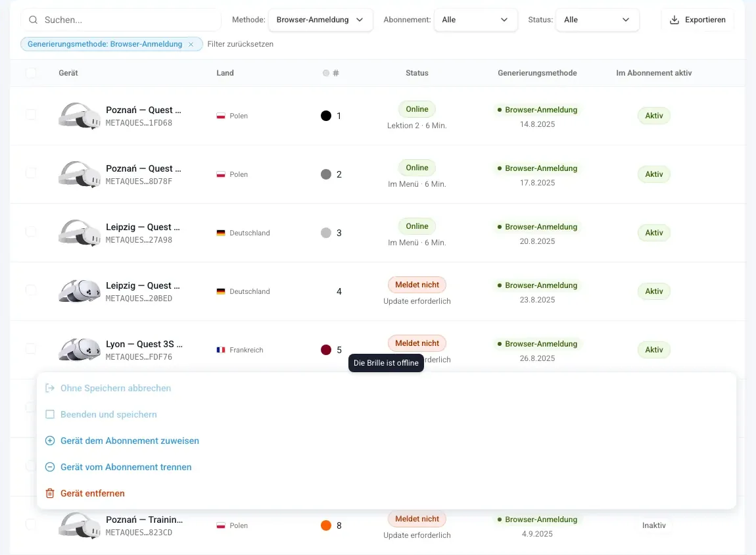
Task: Click into the Suchen… search field
Action: tap(120, 20)
